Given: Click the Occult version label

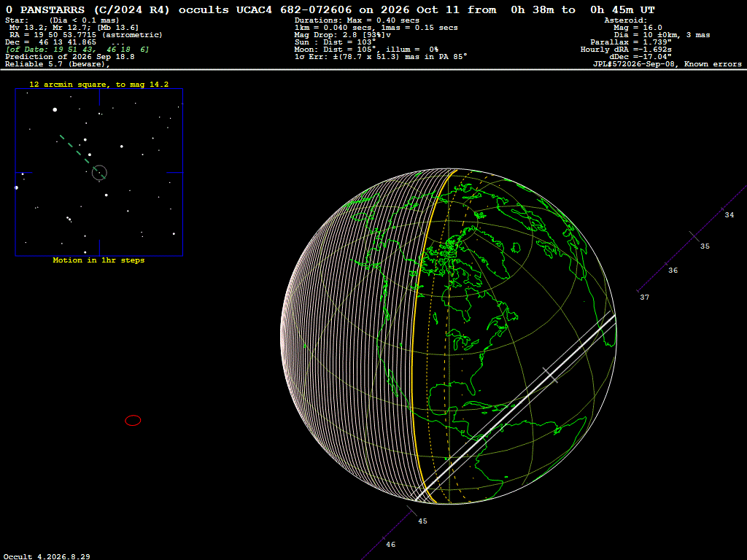Looking at the screenshot, I should pos(47,556).
